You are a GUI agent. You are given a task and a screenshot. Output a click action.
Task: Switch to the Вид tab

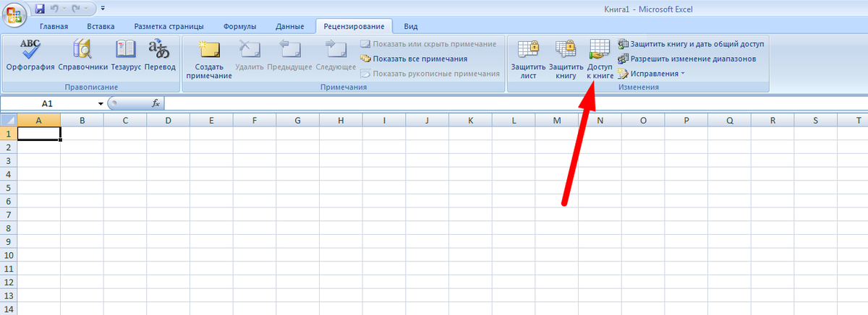pos(411,27)
